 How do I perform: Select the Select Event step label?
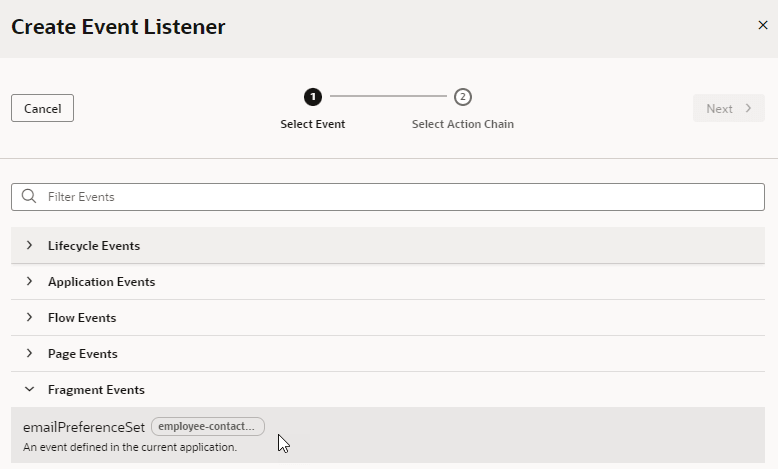tap(313, 124)
